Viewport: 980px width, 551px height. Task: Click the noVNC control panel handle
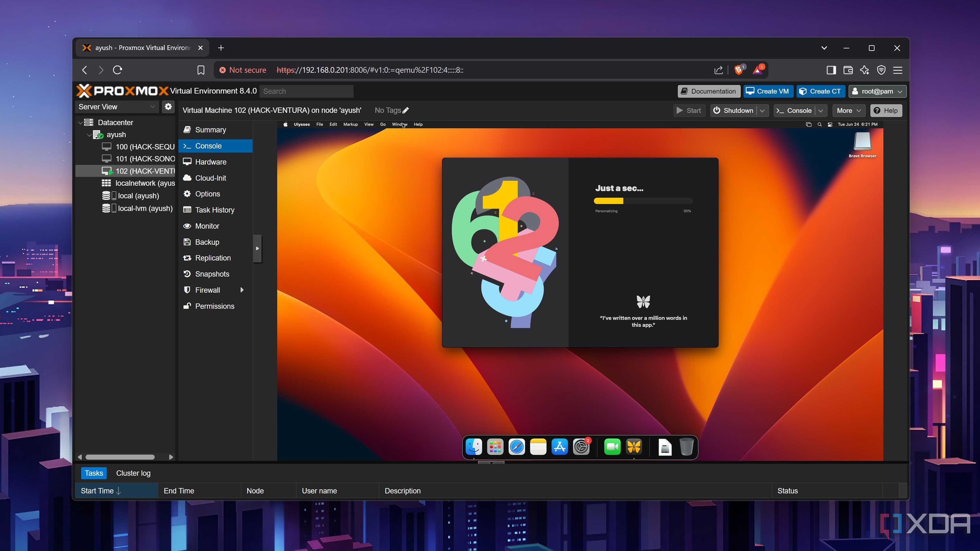(257, 248)
